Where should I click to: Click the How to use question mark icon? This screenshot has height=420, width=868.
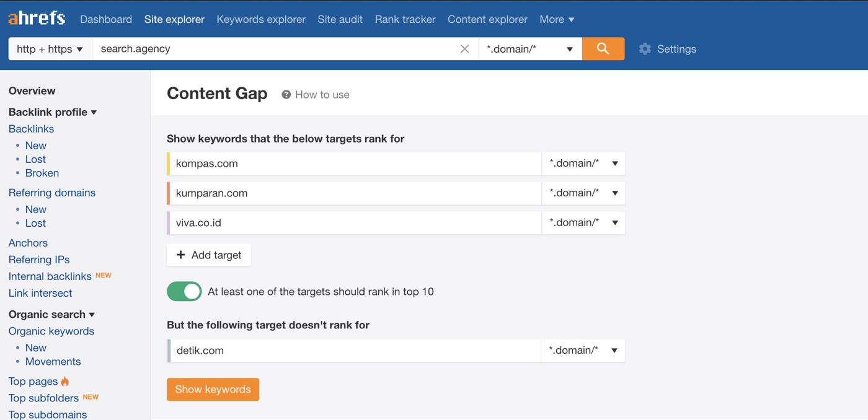pos(286,95)
